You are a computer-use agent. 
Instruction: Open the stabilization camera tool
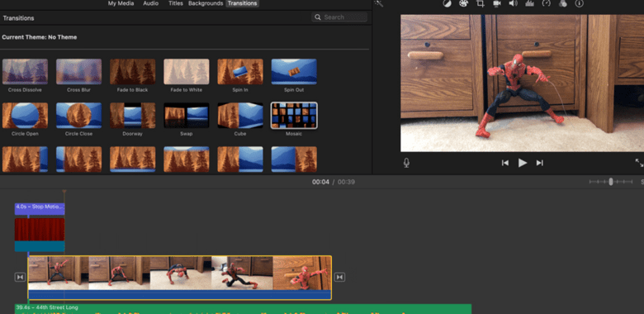(496, 3)
